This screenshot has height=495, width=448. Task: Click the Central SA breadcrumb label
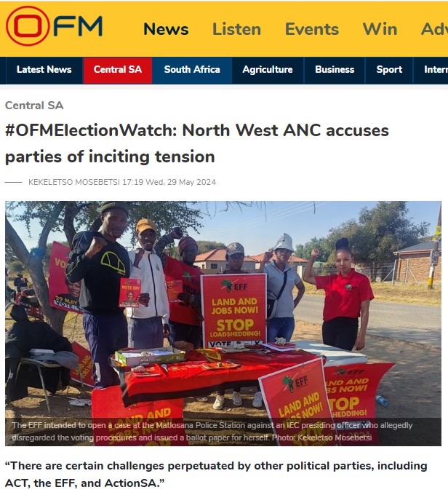point(34,106)
